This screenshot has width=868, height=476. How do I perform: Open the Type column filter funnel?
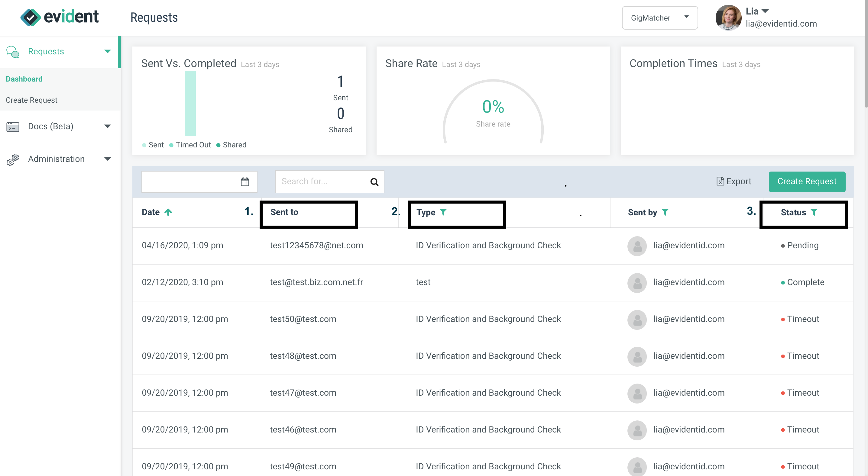tap(443, 212)
